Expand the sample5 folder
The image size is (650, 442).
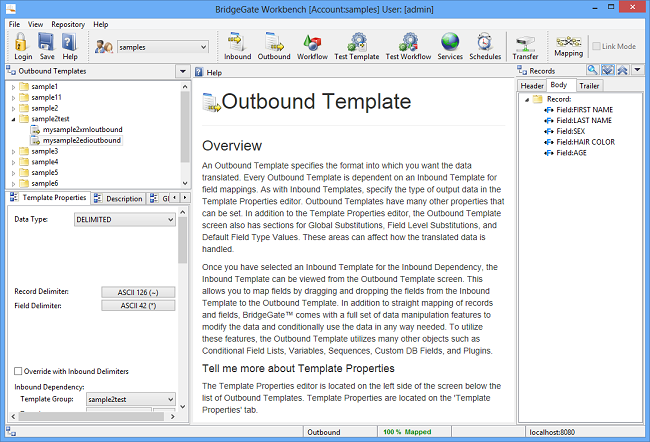tap(13, 173)
